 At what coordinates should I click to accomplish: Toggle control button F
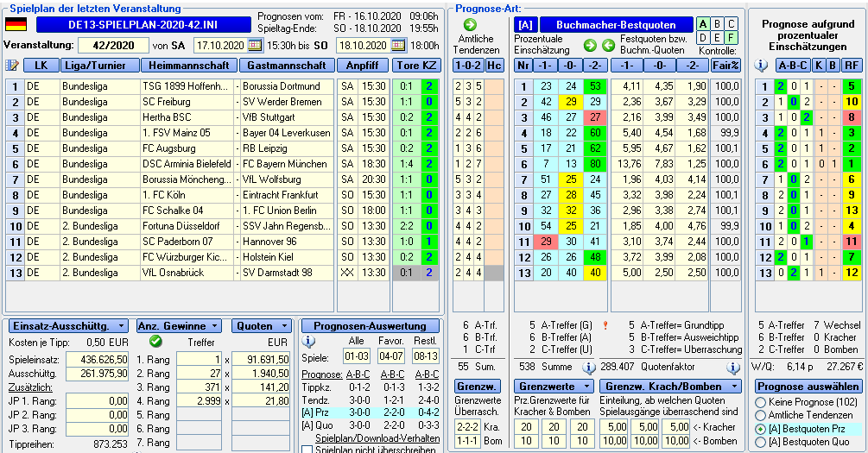pos(732,38)
